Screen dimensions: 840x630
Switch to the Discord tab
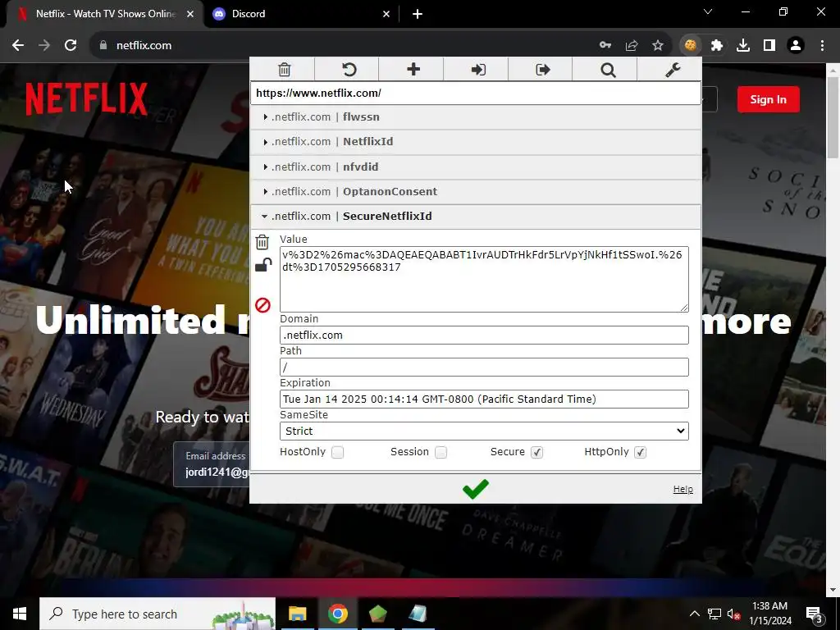300,14
